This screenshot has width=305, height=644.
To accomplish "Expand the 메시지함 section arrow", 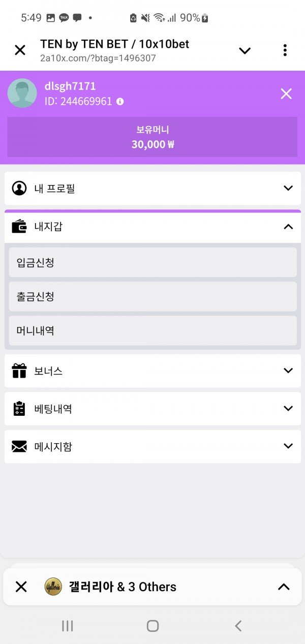I will pyautogui.click(x=288, y=446).
